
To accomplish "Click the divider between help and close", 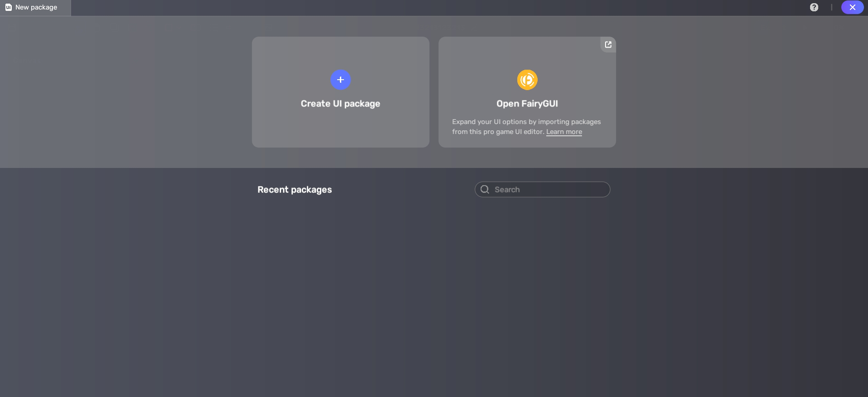I will [831, 7].
